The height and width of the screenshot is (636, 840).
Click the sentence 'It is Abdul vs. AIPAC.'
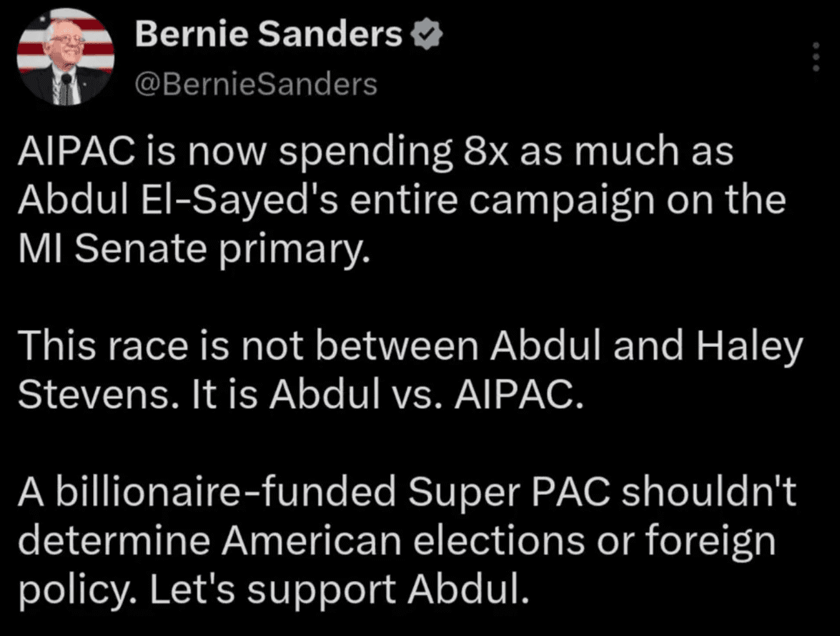(388, 395)
